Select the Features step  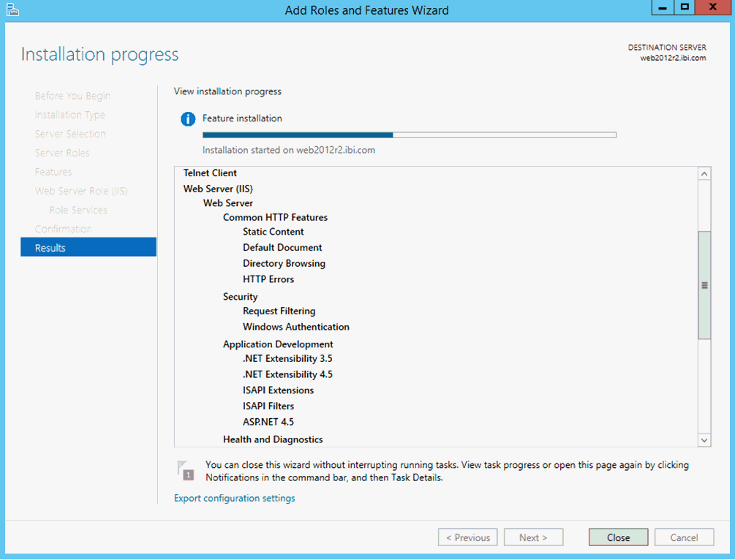point(53,172)
